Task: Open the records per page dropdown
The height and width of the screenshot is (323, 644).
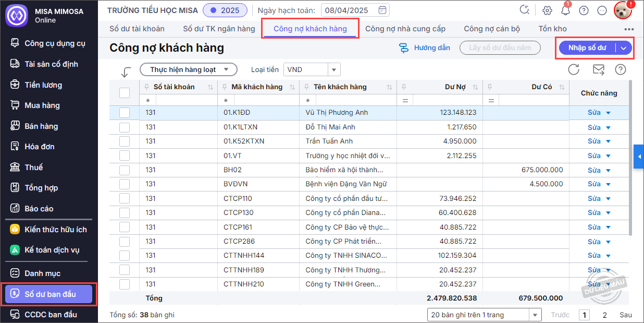Action: point(535,315)
